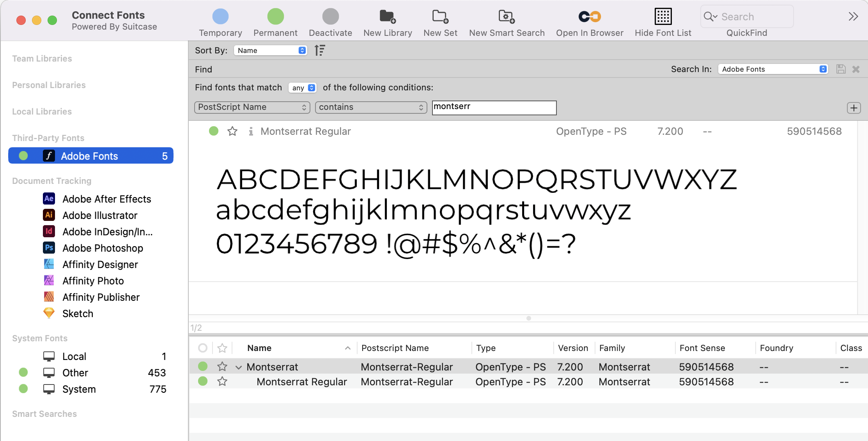This screenshot has height=441, width=868.
Task: Toggle star rating for Montserrat family
Action: [x=222, y=366]
